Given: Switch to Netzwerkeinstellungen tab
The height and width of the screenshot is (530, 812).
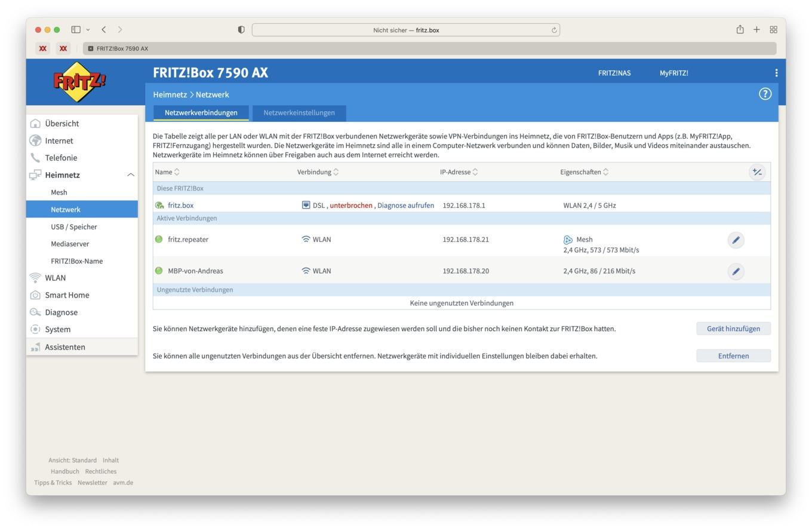Looking at the screenshot, I should tap(299, 113).
